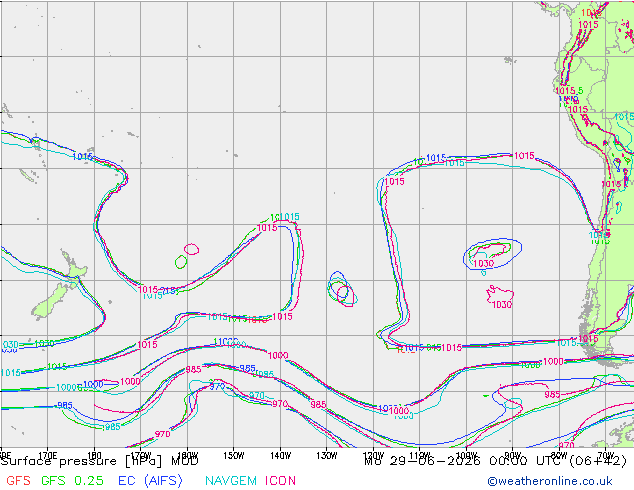Click the blue 1000 contour label
The width and height of the screenshot is (634, 490).
click(93, 384)
